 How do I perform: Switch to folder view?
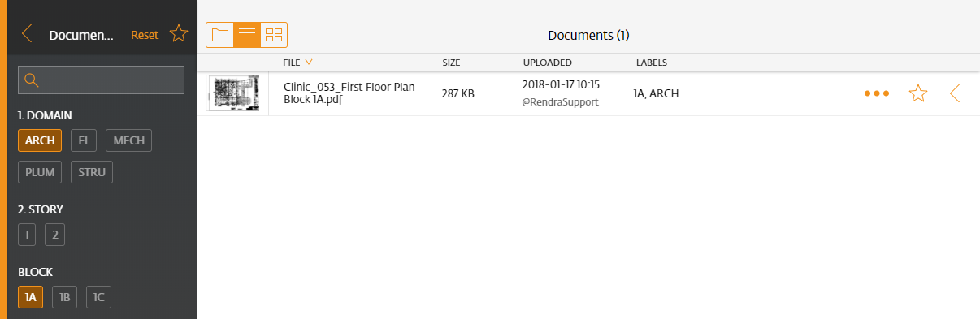[x=219, y=35]
